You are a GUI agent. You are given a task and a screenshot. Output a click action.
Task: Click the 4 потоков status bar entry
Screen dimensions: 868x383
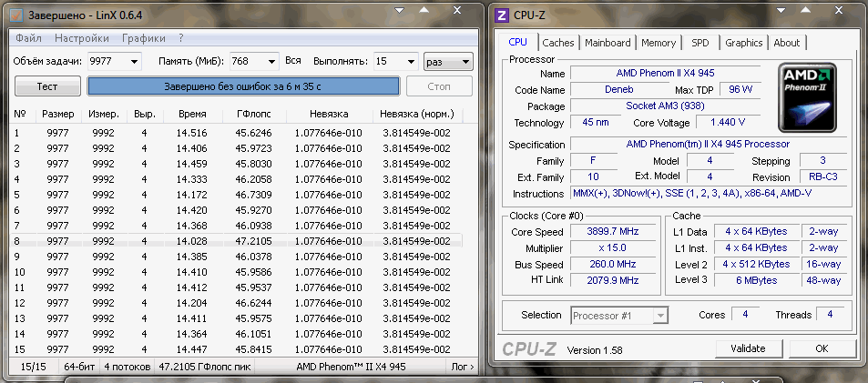pos(128,367)
